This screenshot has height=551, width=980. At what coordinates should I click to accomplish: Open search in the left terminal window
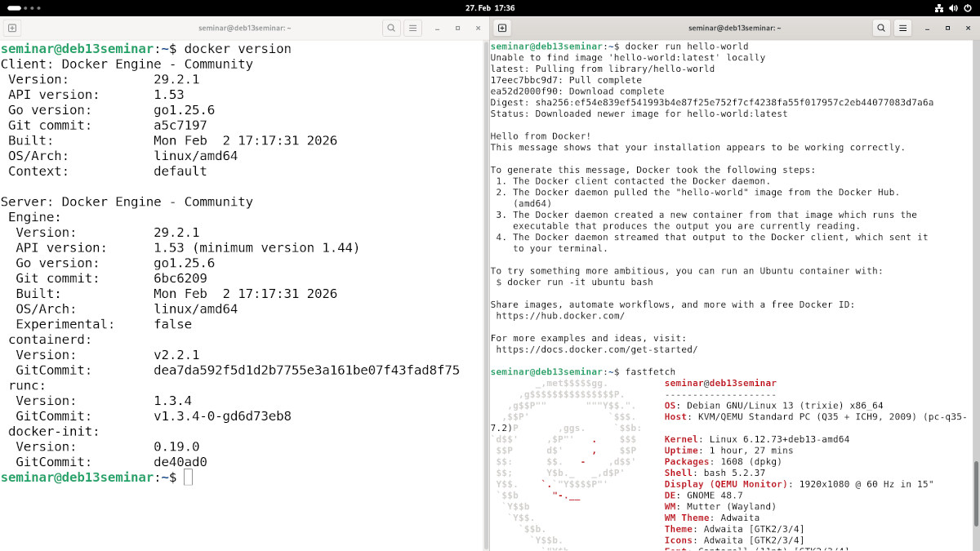pos(391,28)
